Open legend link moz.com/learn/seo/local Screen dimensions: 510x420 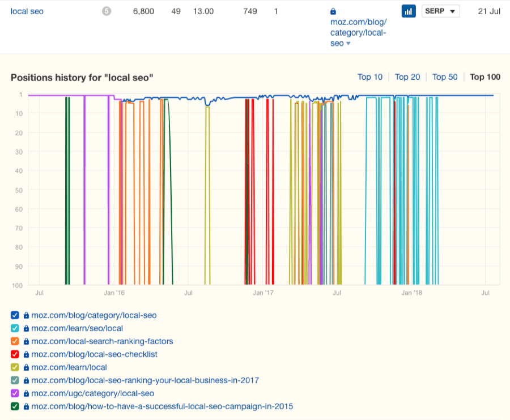point(77,328)
